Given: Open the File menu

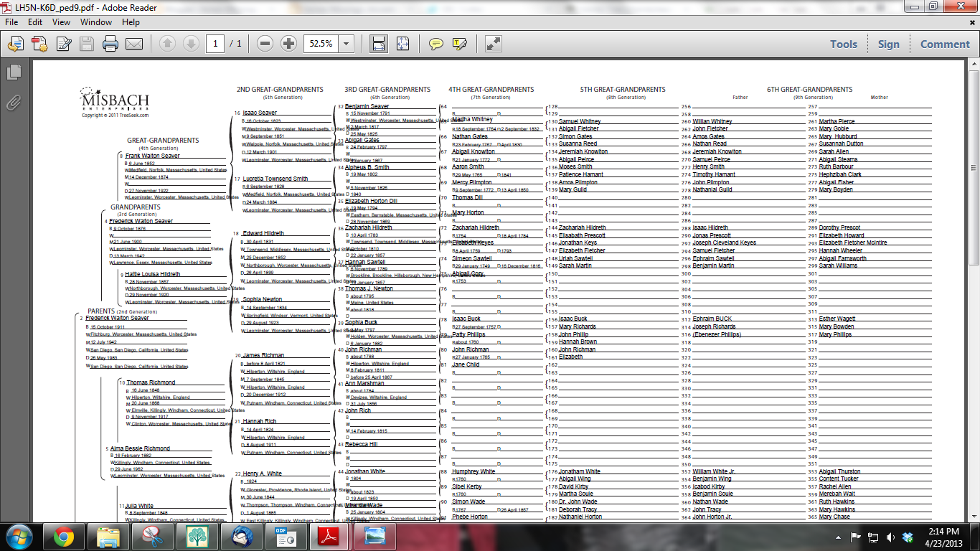Looking at the screenshot, I should point(13,22).
